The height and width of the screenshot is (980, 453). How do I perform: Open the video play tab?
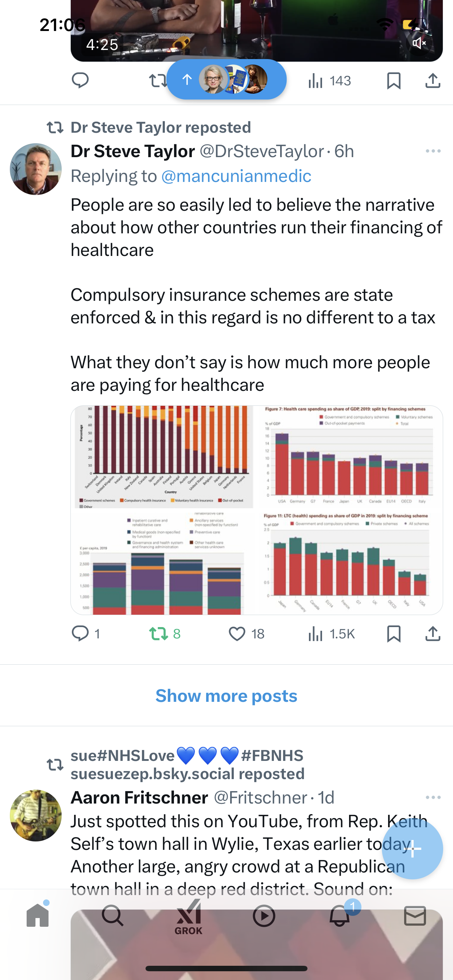(264, 916)
